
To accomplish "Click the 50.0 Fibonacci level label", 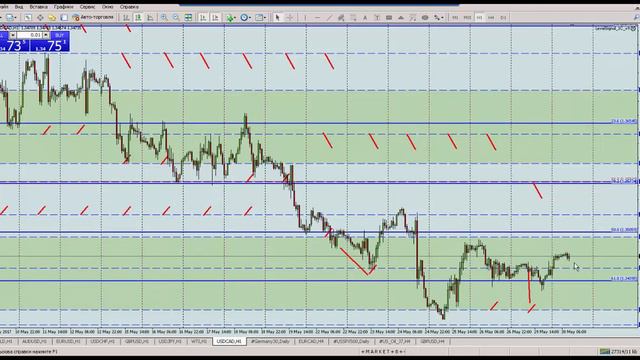I will coord(624,230).
